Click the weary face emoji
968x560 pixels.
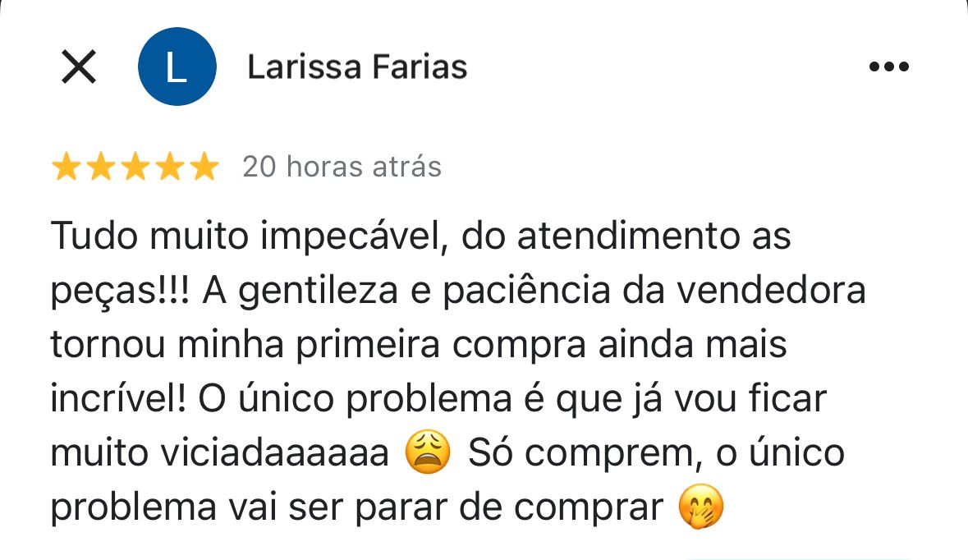coord(428,454)
